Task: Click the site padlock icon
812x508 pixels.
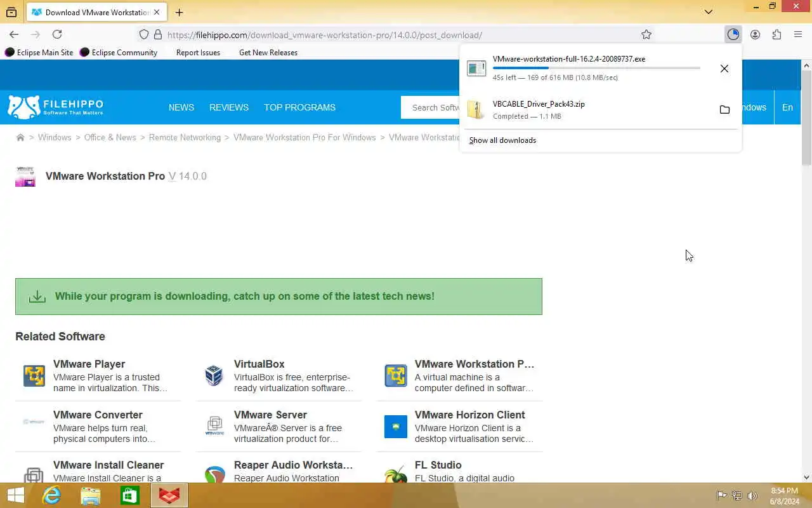Action: (x=158, y=34)
